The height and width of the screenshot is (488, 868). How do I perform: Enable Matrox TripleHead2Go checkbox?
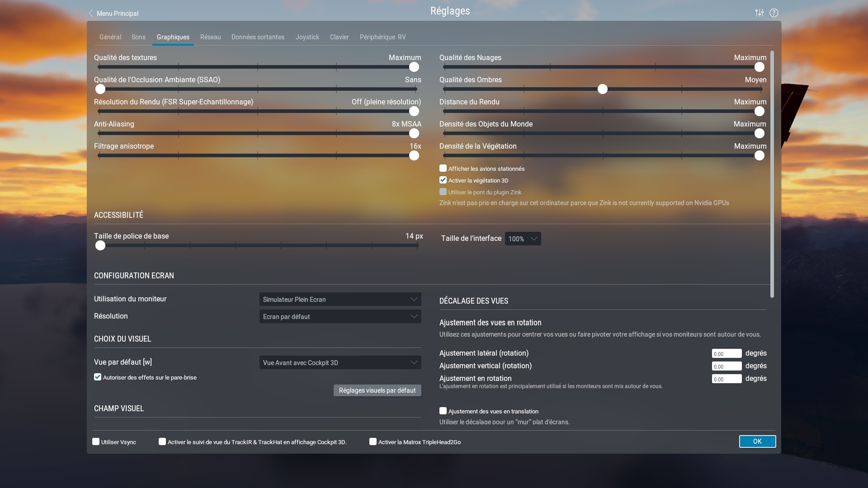click(x=373, y=442)
